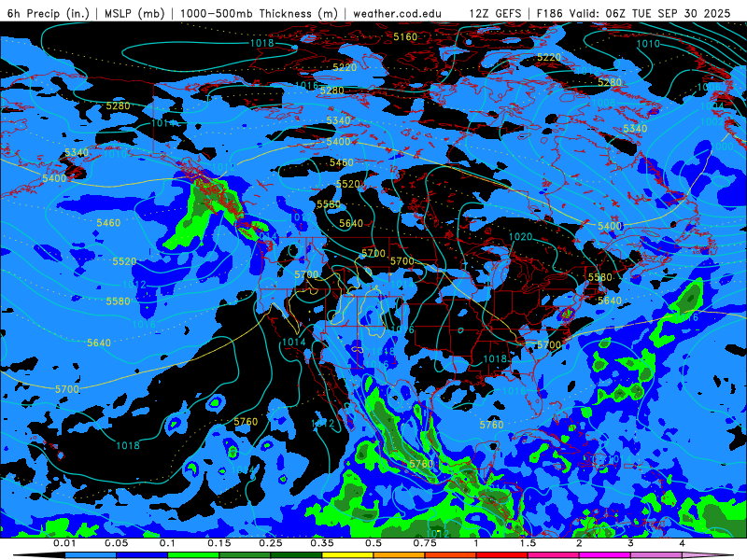Click the '0.5' legend scale value
This screenshot has height=560, width=747.
(373, 543)
